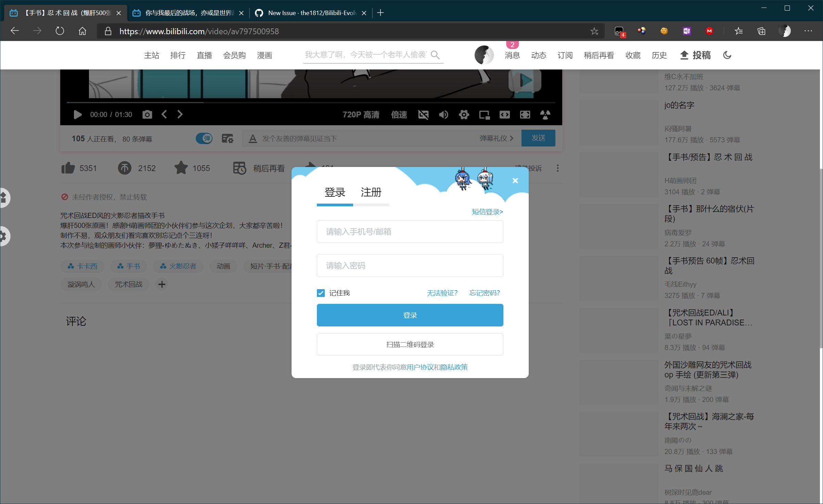823x504 pixels.
Task: Click the 咒术回战 tag
Action: pos(129,284)
